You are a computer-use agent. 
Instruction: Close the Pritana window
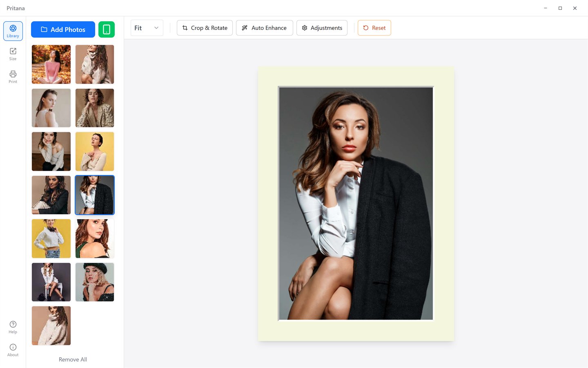click(575, 8)
